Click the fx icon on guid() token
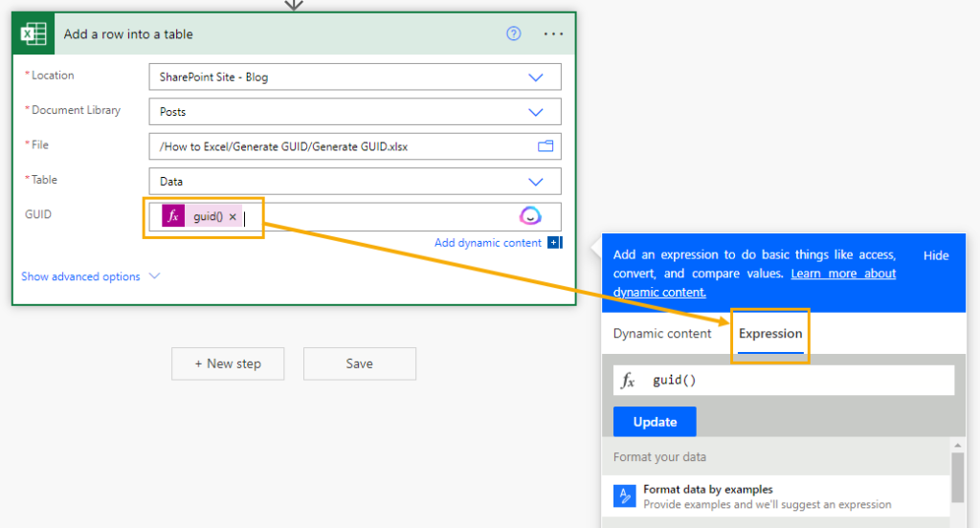Viewport: 980px width, 528px height. tap(173, 216)
